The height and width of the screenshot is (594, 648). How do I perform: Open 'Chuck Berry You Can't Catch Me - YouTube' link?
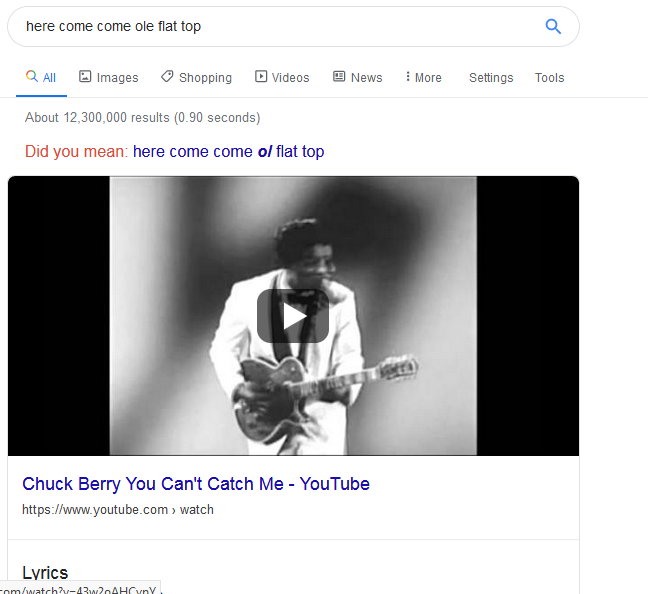pos(196,484)
